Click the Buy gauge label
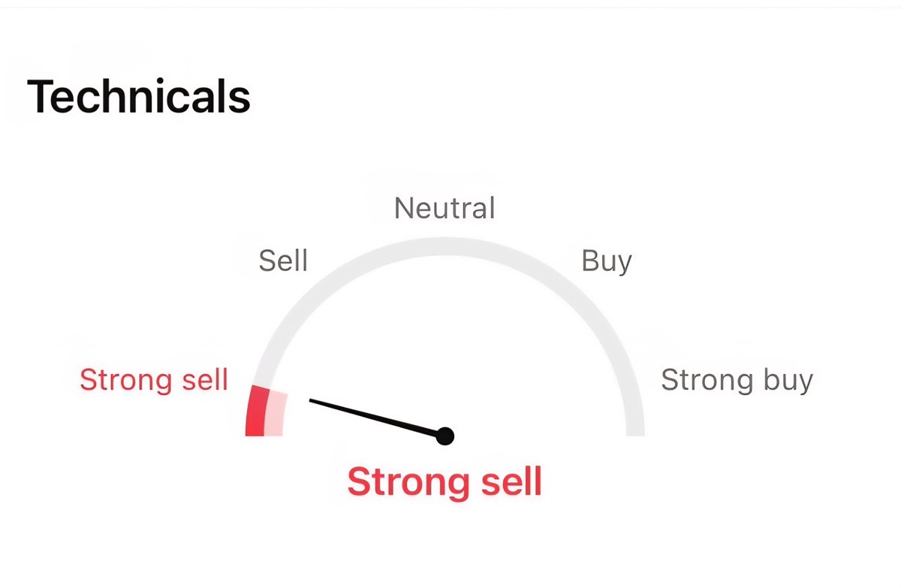 point(607,261)
